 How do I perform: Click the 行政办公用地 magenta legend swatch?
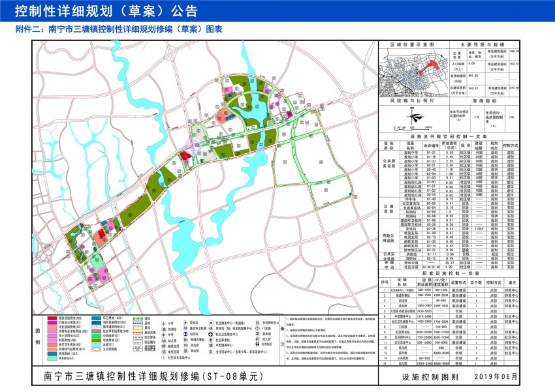pos(52,323)
